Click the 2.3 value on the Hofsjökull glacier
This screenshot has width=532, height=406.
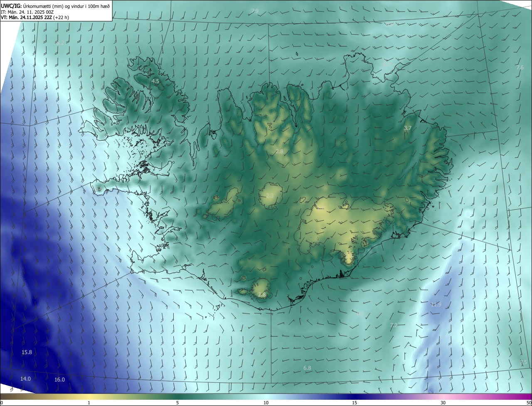(270, 196)
